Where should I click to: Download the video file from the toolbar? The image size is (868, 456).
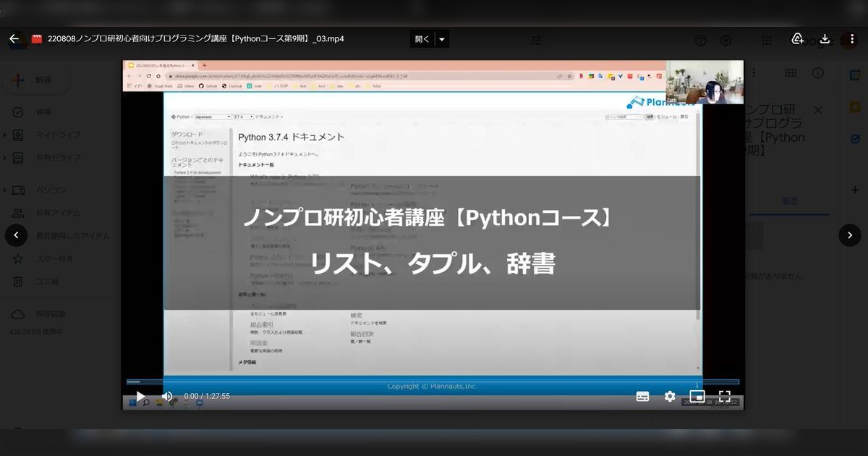click(825, 41)
